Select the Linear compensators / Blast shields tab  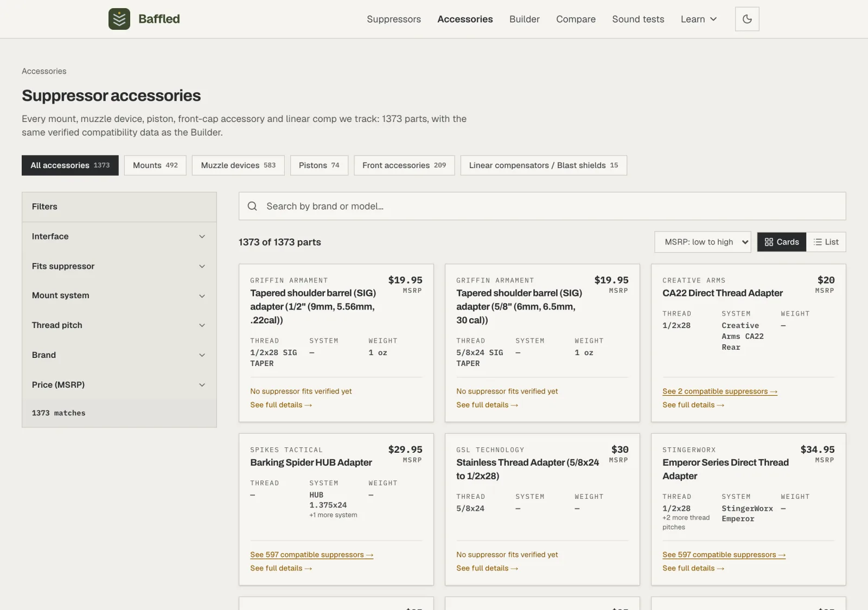click(544, 165)
